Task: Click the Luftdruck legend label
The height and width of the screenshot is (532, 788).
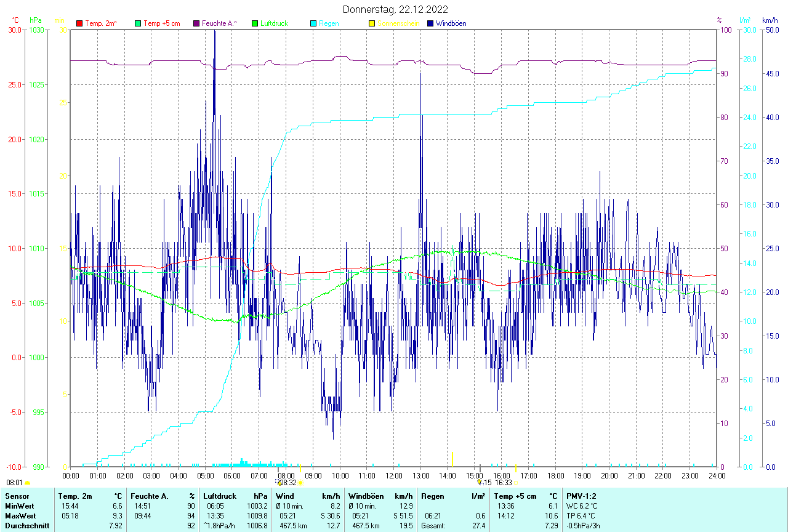Action: [x=275, y=23]
